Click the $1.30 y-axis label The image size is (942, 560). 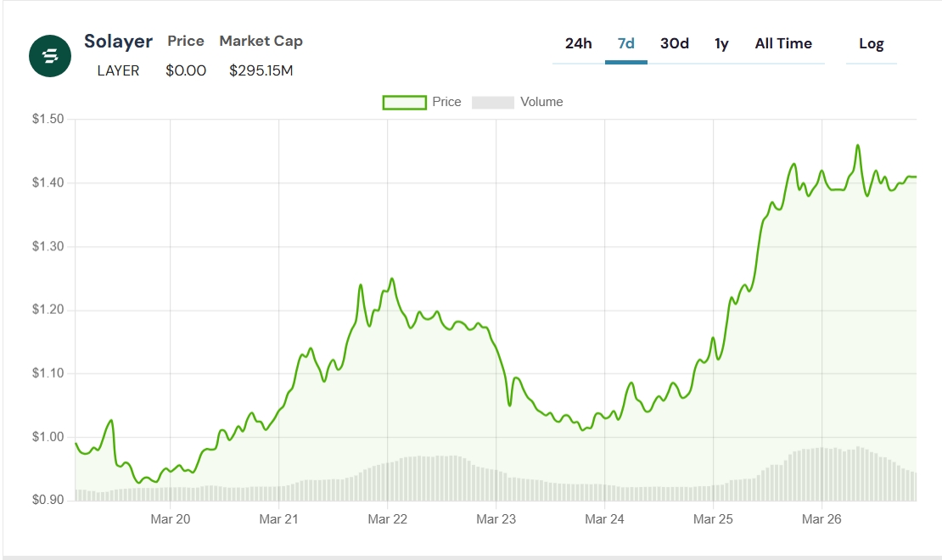point(48,246)
